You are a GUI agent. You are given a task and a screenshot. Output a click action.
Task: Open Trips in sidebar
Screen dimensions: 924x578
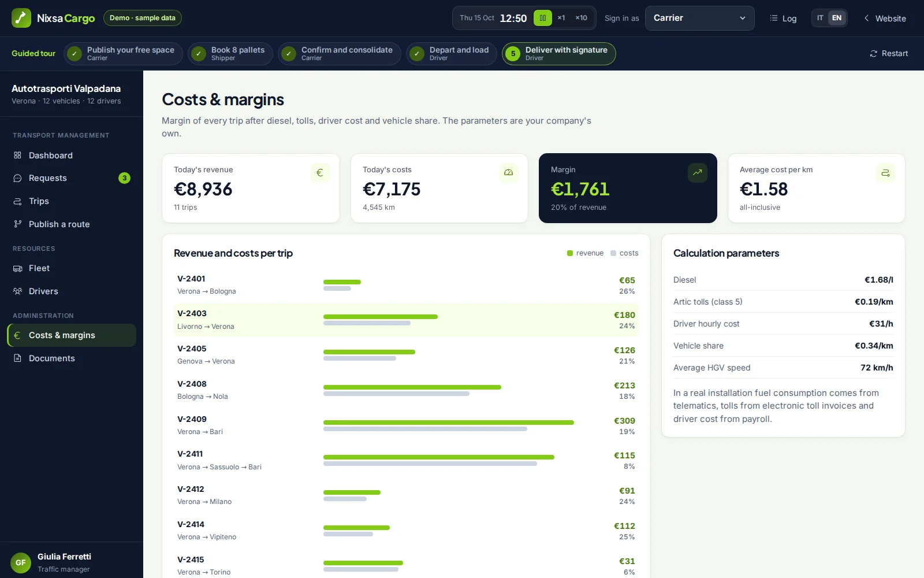tap(72, 201)
